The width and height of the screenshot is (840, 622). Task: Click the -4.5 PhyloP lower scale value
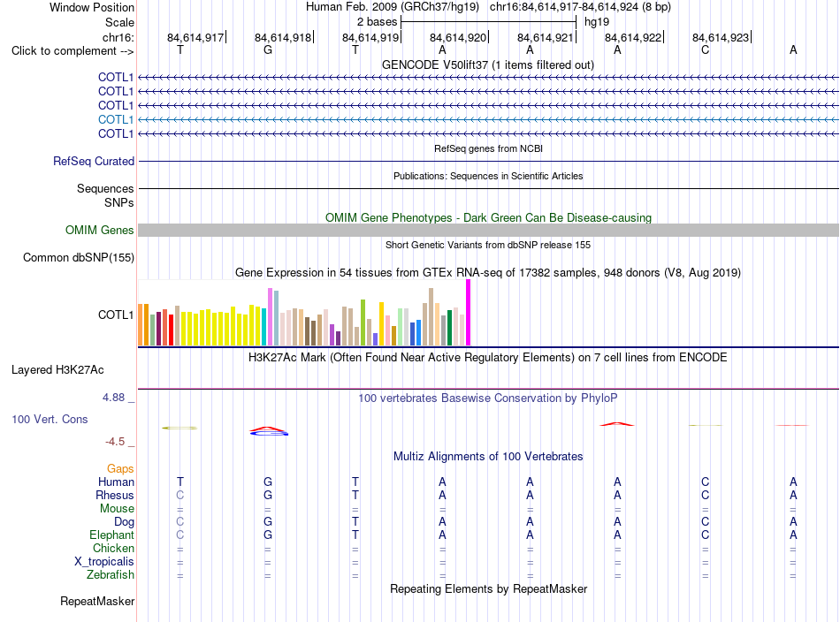pyautogui.click(x=115, y=442)
